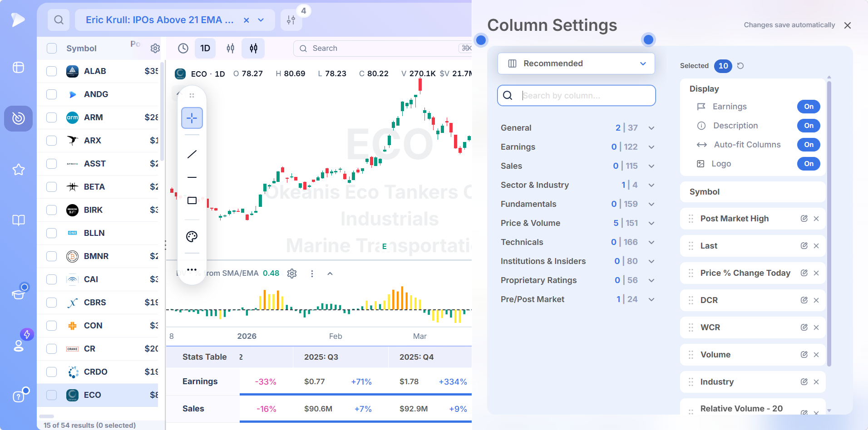The width and height of the screenshot is (868, 430).
Task: Remove the Last column
Action: point(816,246)
